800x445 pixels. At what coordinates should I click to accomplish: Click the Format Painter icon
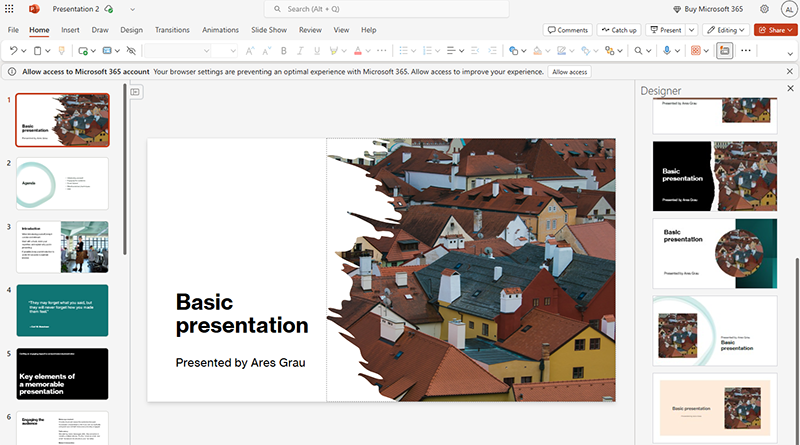[x=62, y=50]
